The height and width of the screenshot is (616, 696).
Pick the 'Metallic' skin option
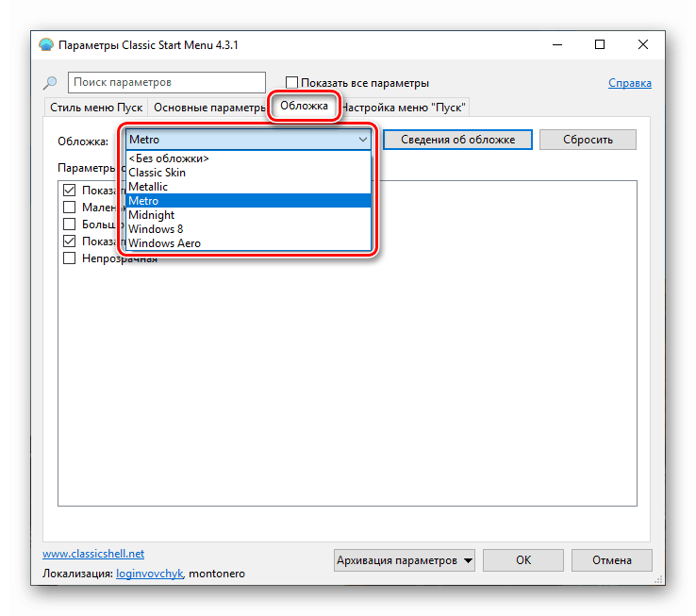point(249,187)
